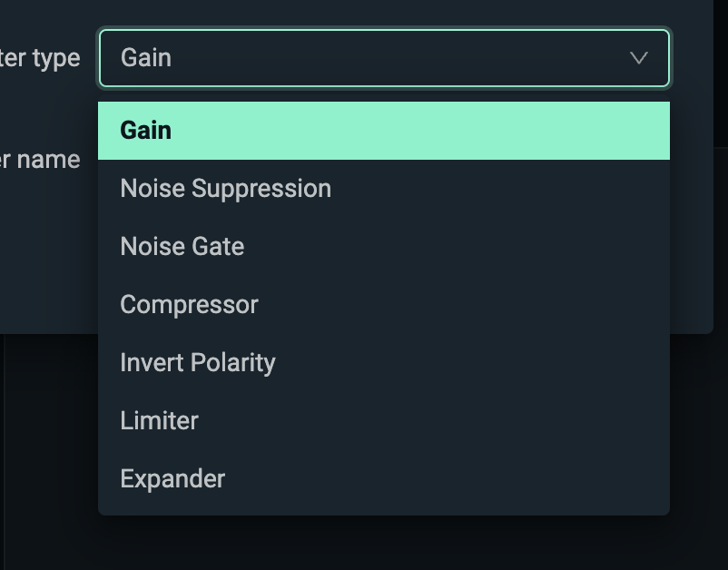The width and height of the screenshot is (728, 570).
Task: Select the Noise Suppression filter option
Action: (x=226, y=189)
